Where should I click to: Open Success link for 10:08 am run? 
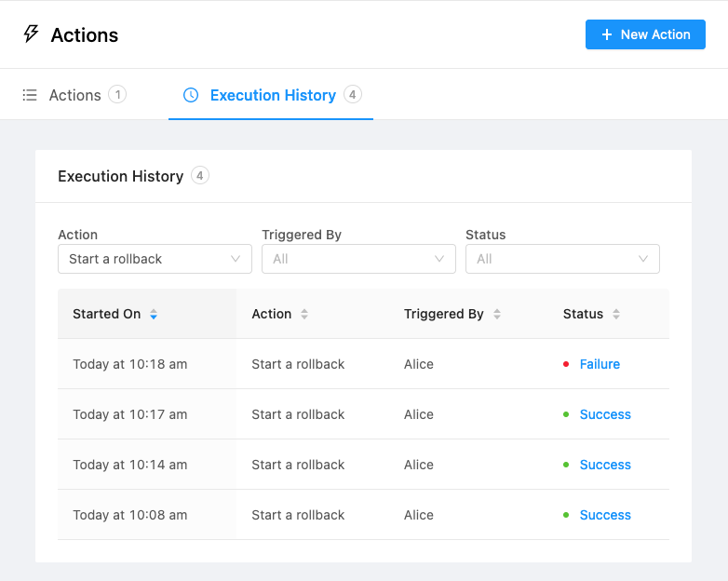[605, 515]
